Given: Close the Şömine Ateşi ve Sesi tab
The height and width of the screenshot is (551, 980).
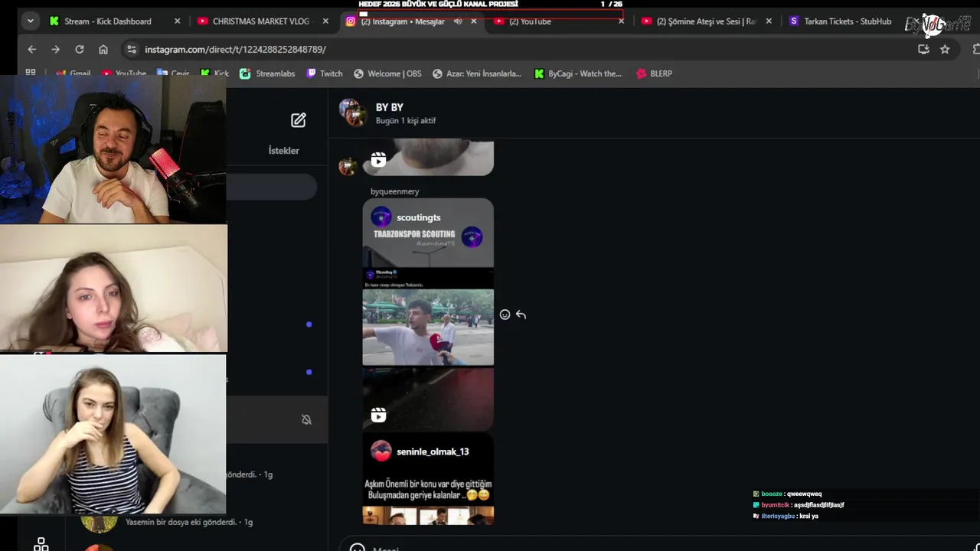Looking at the screenshot, I should point(769,21).
